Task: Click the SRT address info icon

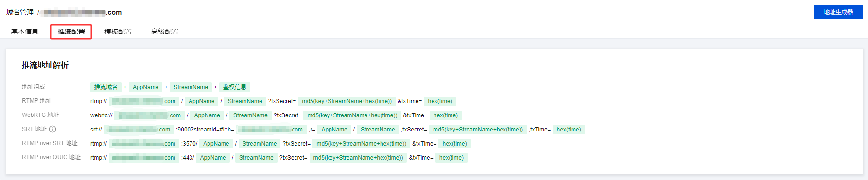Action: [x=52, y=129]
